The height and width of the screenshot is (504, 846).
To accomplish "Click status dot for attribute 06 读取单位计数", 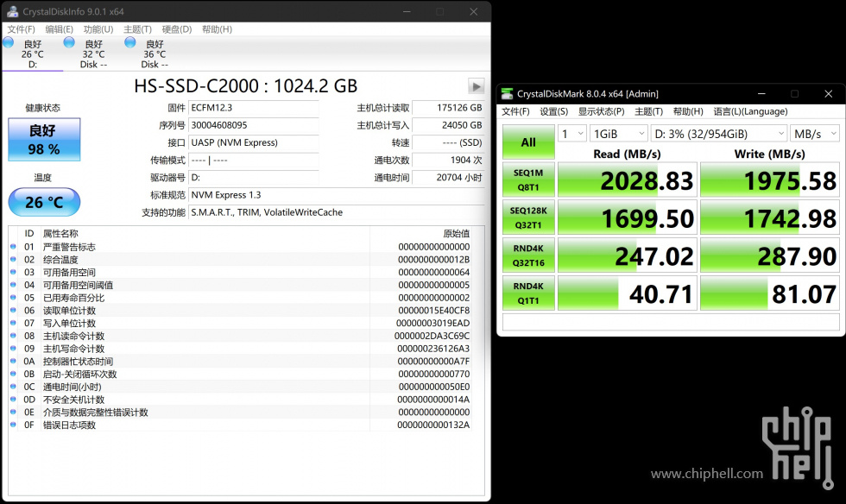I will 14,311.
